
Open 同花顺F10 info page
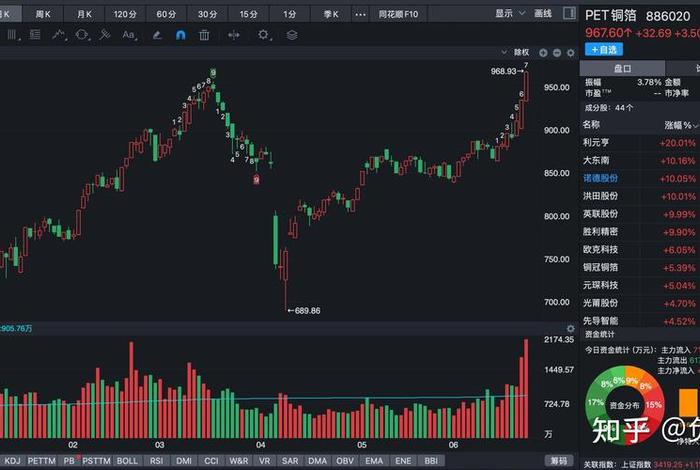click(398, 14)
